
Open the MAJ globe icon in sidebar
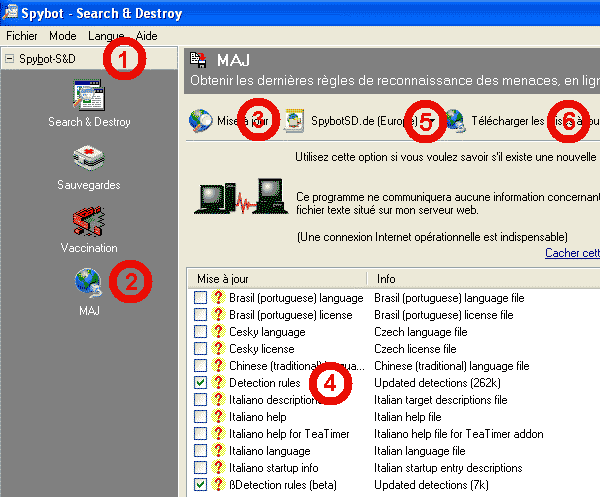[89, 283]
